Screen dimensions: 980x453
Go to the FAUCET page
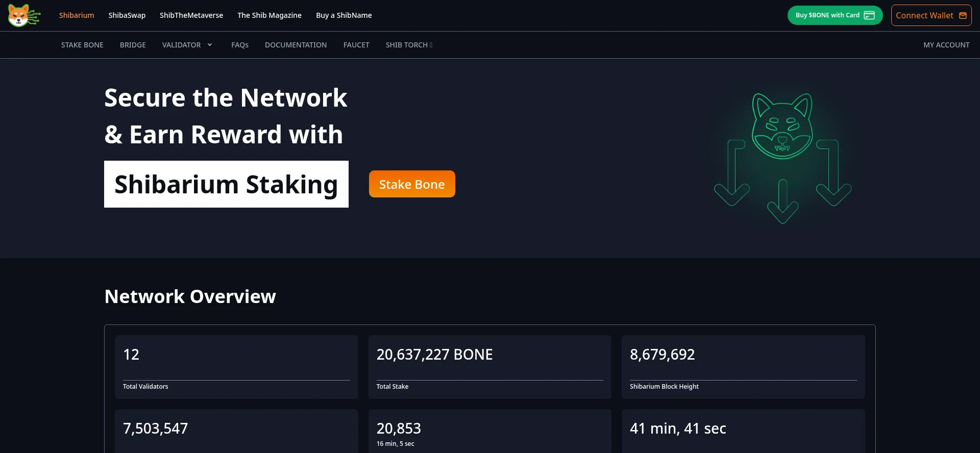coord(356,45)
